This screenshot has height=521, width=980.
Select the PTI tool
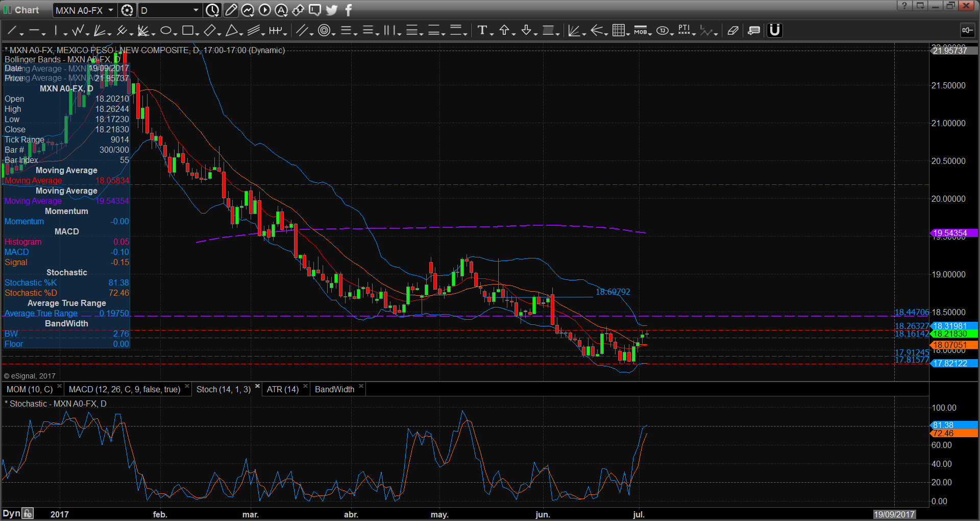click(684, 31)
